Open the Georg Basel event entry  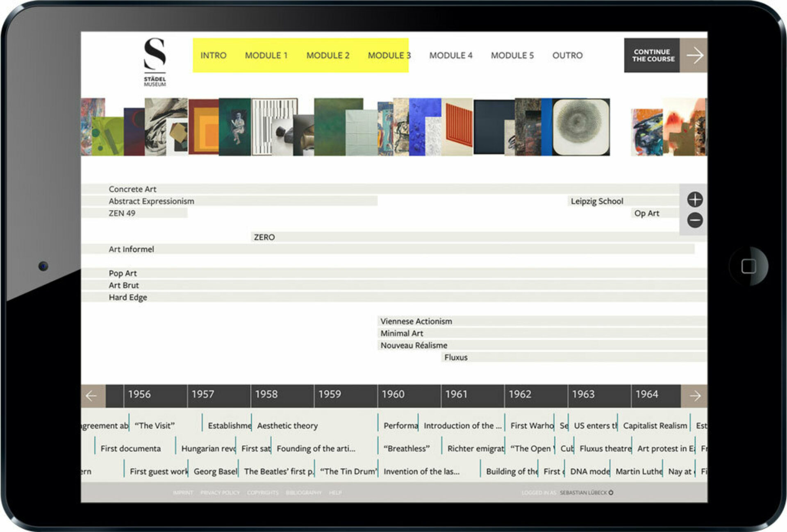click(x=215, y=471)
